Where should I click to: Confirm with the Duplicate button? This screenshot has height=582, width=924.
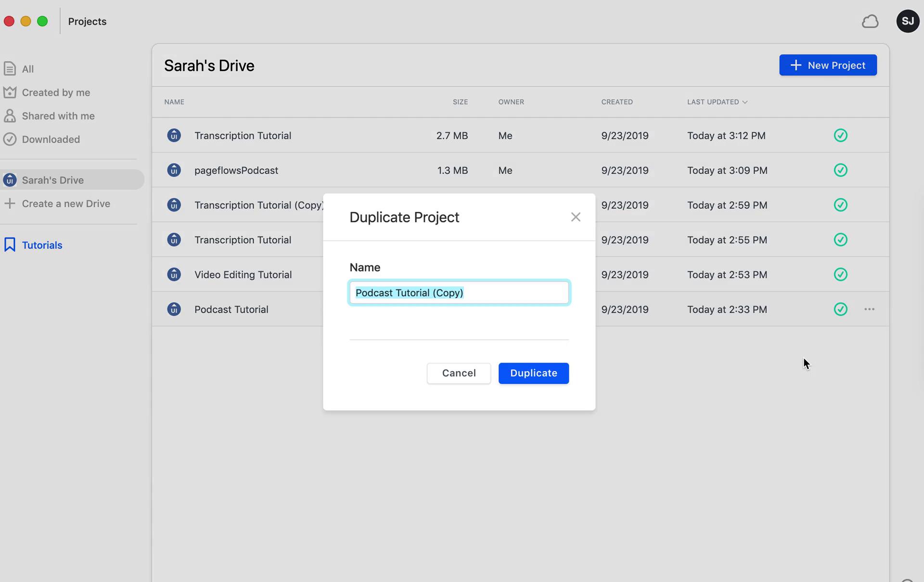[533, 373]
